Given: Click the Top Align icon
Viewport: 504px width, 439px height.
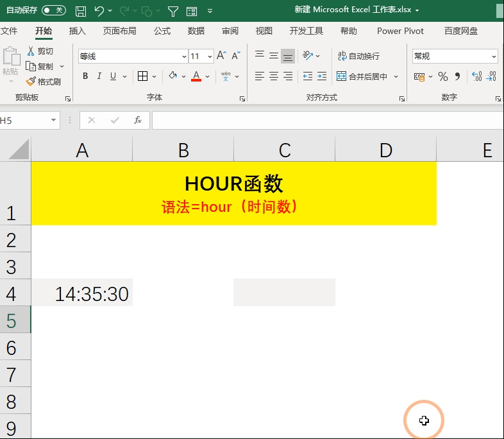Looking at the screenshot, I should pos(260,56).
